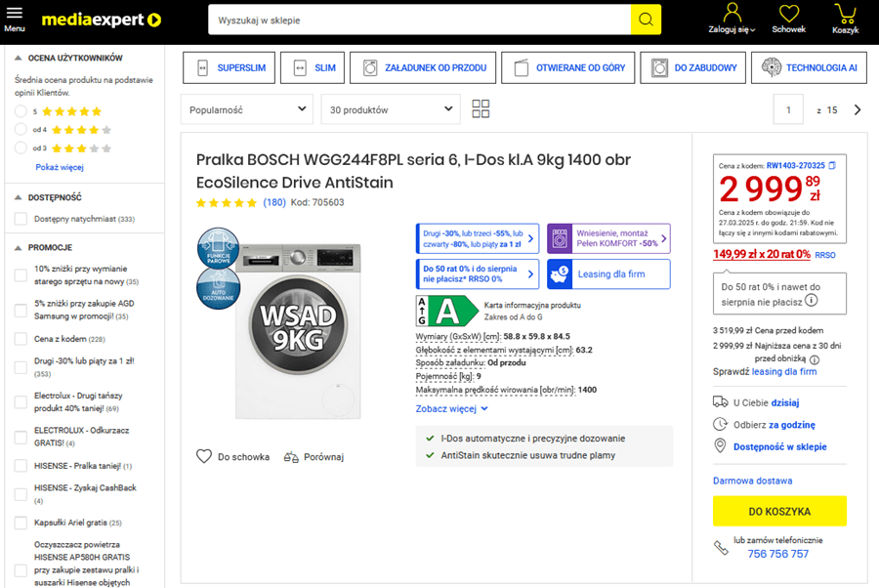879x588 pixels.
Task: Copy the discount code RW1403-270325
Action: [832, 166]
